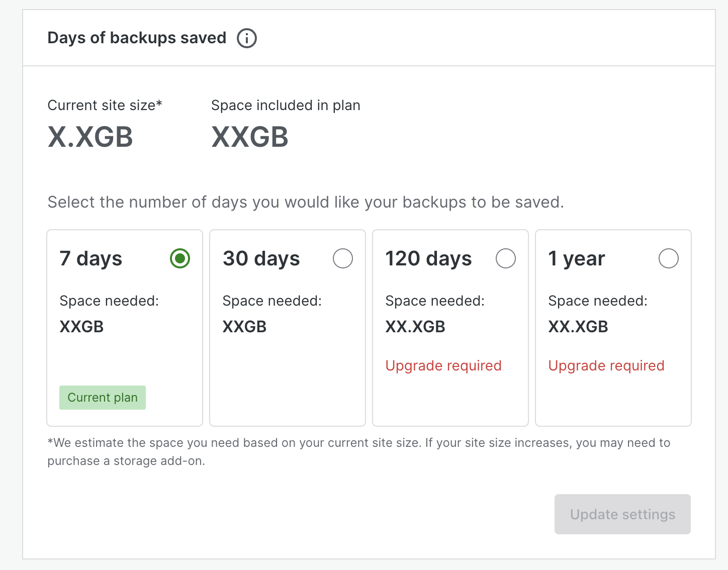Click the already-selected 7 days radio button
The image size is (728, 570).
[x=179, y=258]
